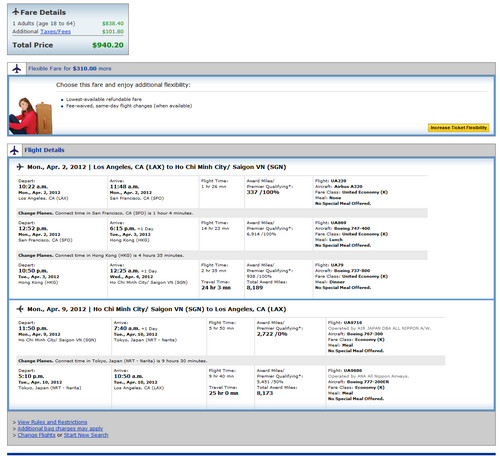Click the 1 Adults (age 18 to 64) line
This screenshot has height=456, width=500.
click(x=44, y=23)
